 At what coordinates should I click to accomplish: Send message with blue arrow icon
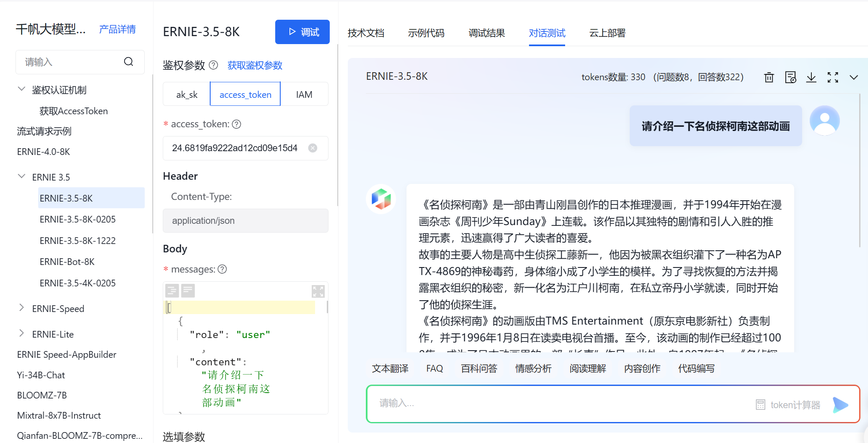(x=841, y=404)
